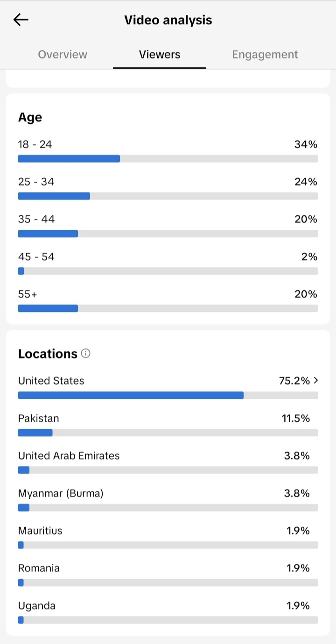Screen dimensions: 336x644
Task: Click the Video analysis title
Action: [x=168, y=20]
